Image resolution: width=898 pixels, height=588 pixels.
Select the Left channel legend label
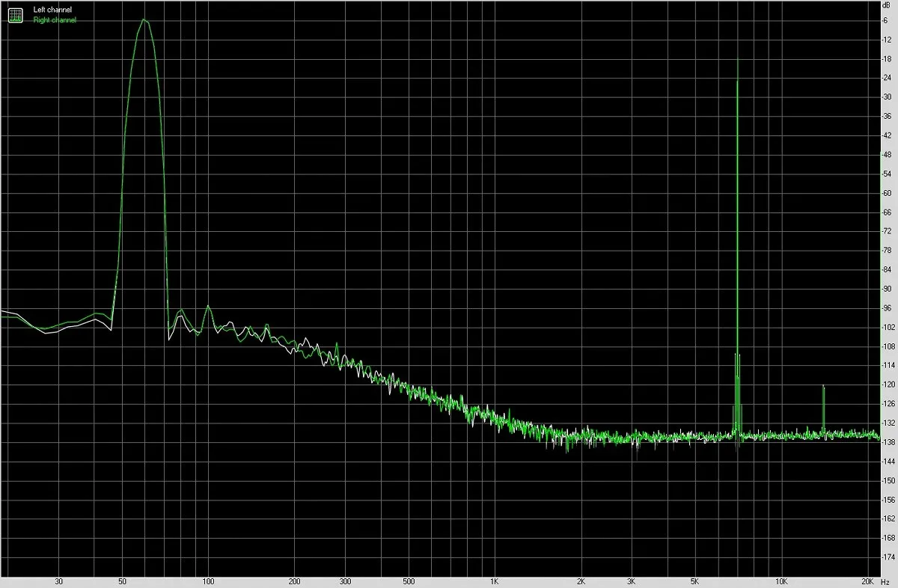click(x=52, y=10)
